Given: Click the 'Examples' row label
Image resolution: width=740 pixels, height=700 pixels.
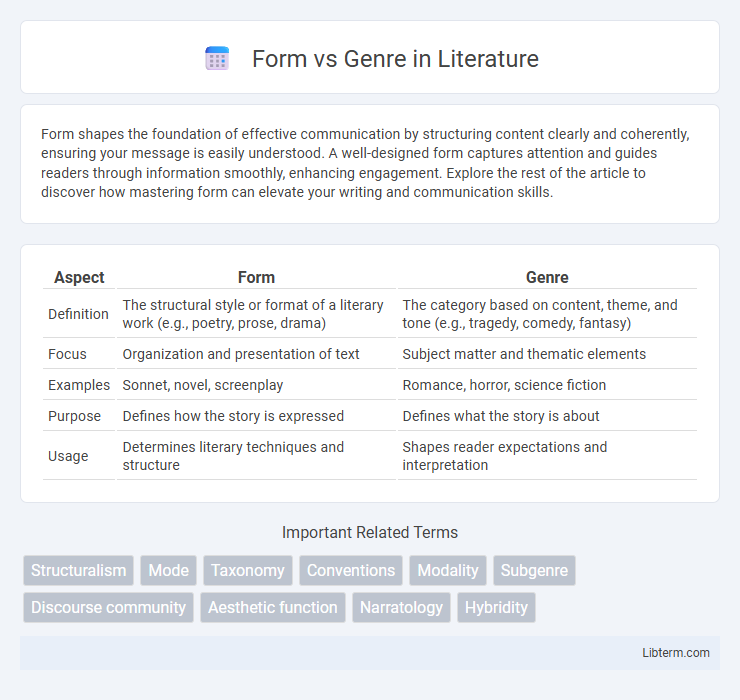Looking at the screenshot, I should click(x=79, y=385).
